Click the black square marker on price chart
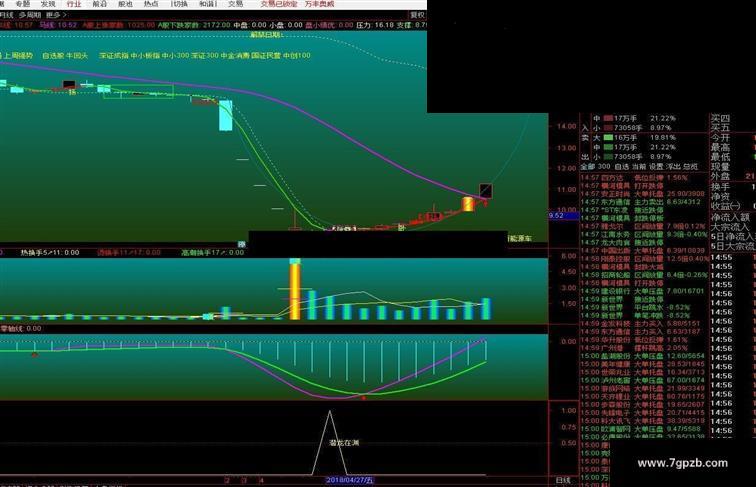Image resolution: width=756 pixels, height=487 pixels. click(486, 191)
